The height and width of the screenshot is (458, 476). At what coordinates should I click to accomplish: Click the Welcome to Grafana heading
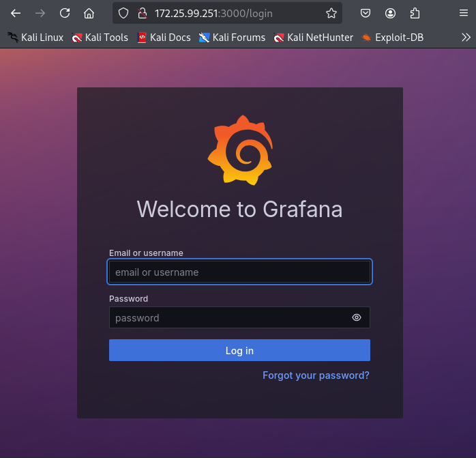coord(239,209)
